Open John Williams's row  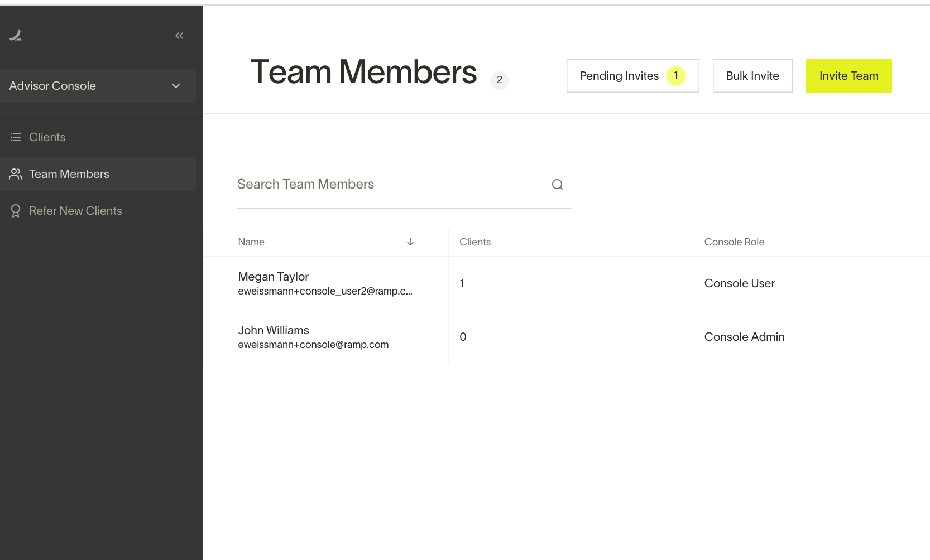[567, 337]
